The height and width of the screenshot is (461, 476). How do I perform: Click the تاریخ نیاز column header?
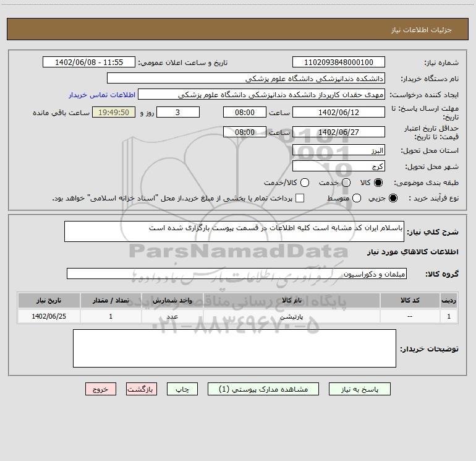(x=49, y=300)
